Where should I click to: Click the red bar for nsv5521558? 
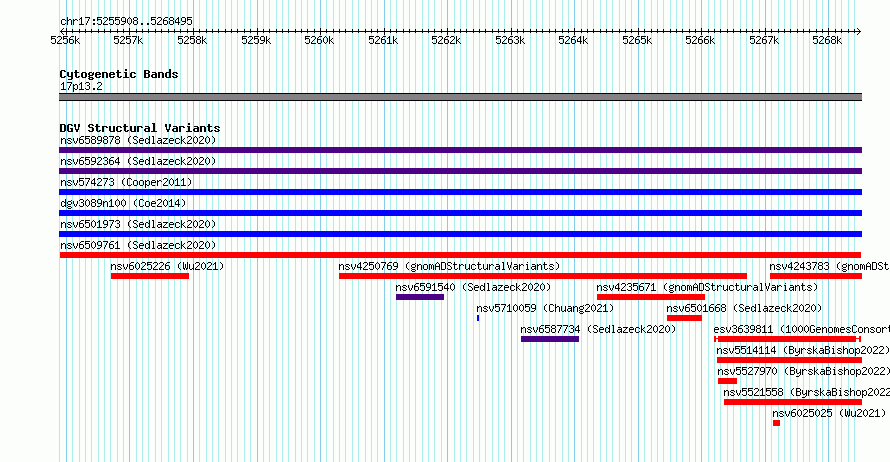793,402
